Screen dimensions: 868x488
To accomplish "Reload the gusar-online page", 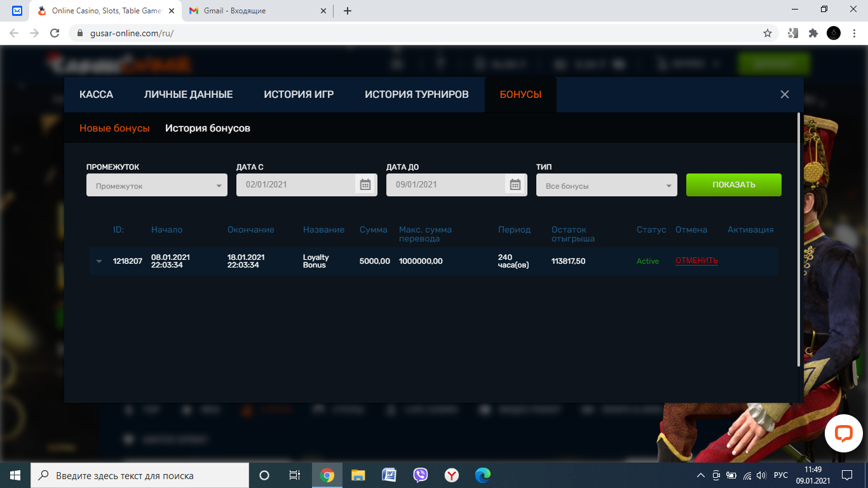I will 55,33.
